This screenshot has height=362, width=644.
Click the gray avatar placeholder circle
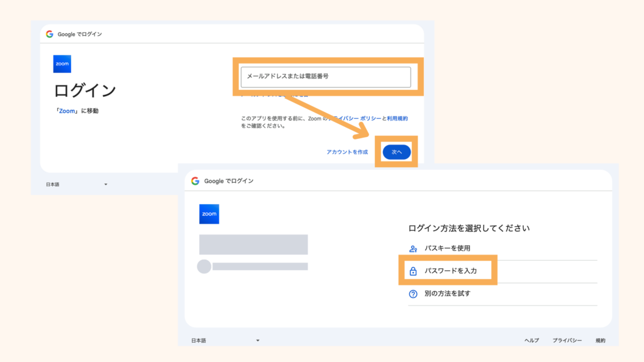coord(205,267)
